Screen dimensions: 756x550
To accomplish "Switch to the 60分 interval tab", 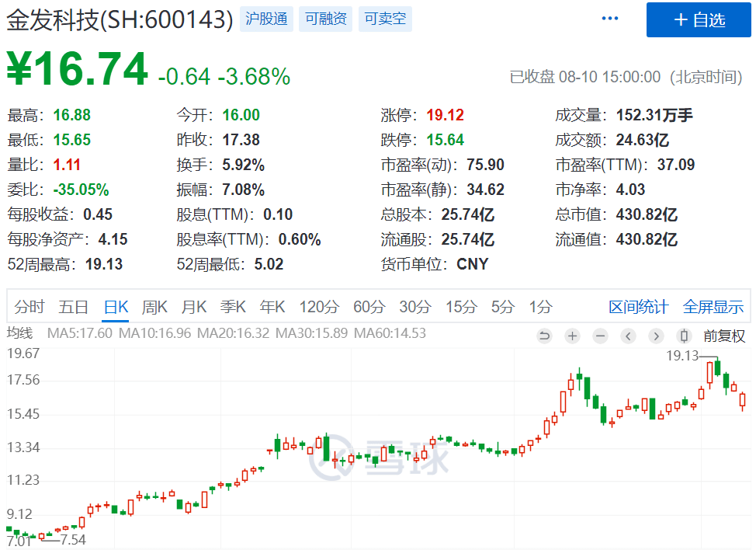I will point(369,307).
